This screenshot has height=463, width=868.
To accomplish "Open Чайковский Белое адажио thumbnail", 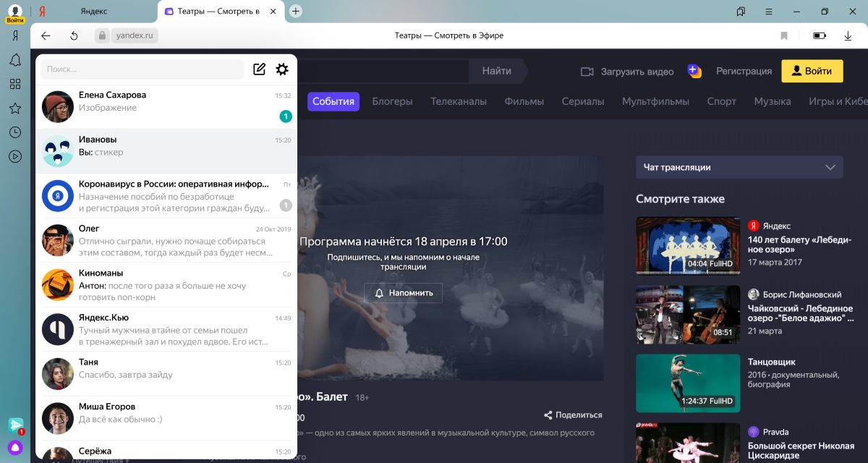I will coord(688,314).
